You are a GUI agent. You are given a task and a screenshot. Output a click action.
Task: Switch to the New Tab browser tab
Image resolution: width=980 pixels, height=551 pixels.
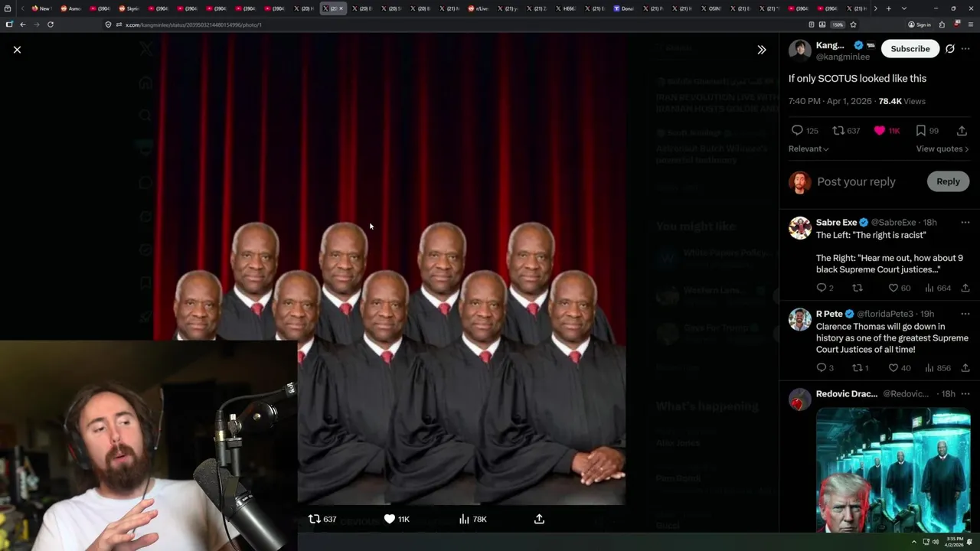[x=41, y=8]
